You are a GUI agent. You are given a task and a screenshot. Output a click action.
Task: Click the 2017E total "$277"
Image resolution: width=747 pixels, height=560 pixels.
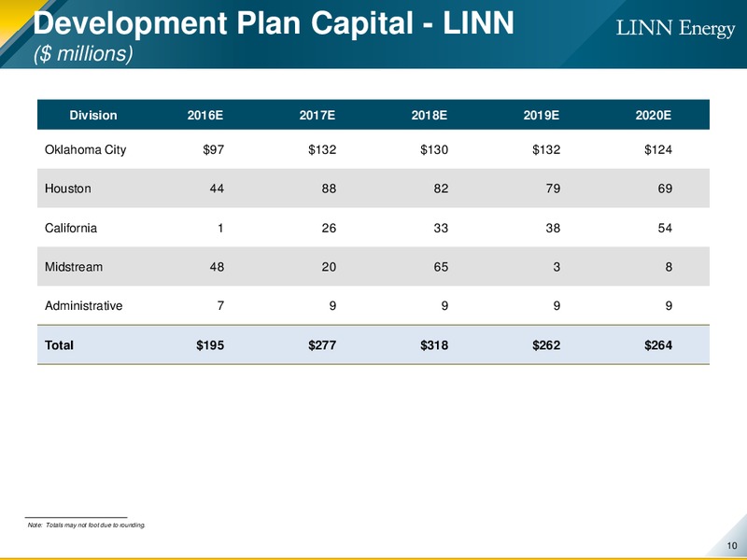click(x=322, y=345)
